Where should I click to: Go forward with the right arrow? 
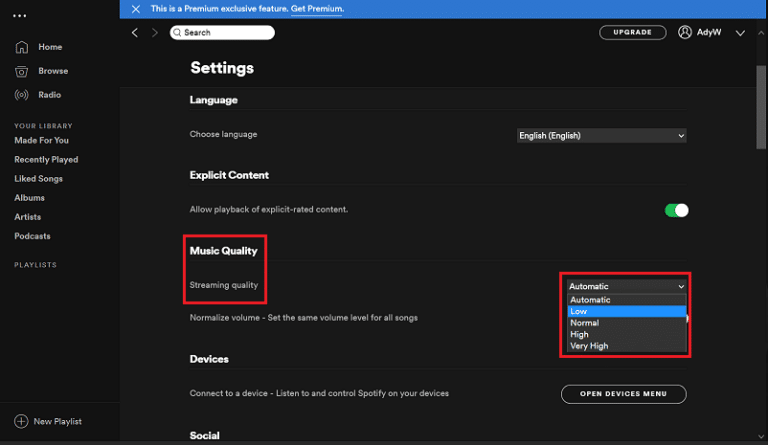[x=155, y=32]
